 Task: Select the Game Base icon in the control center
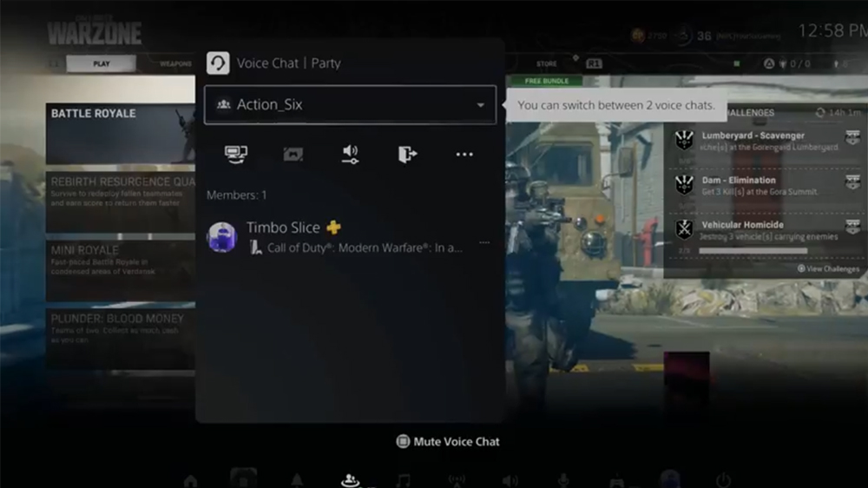[x=351, y=480]
